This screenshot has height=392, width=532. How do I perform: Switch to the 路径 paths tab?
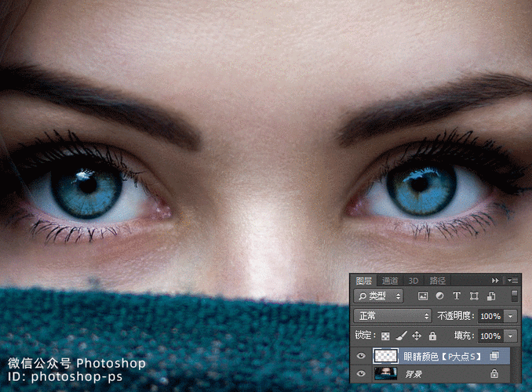(x=438, y=280)
